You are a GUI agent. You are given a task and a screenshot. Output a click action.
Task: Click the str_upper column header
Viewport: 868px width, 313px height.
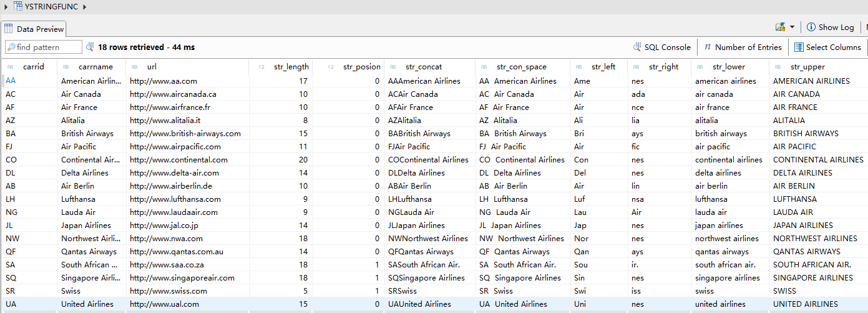pos(807,67)
